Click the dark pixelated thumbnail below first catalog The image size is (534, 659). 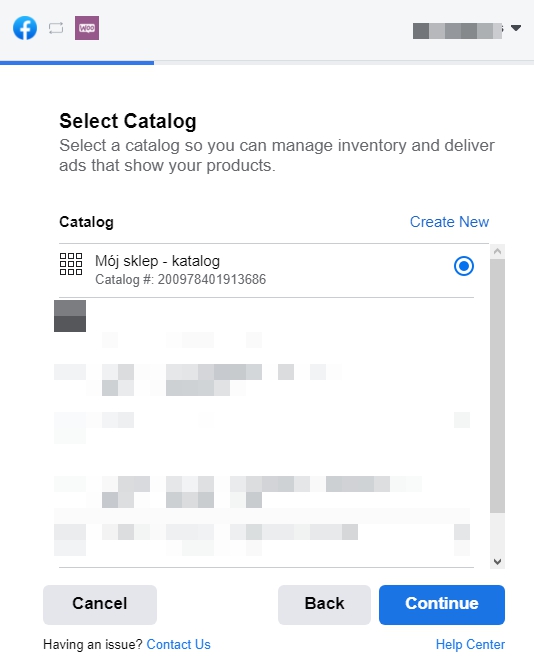pos(70,316)
